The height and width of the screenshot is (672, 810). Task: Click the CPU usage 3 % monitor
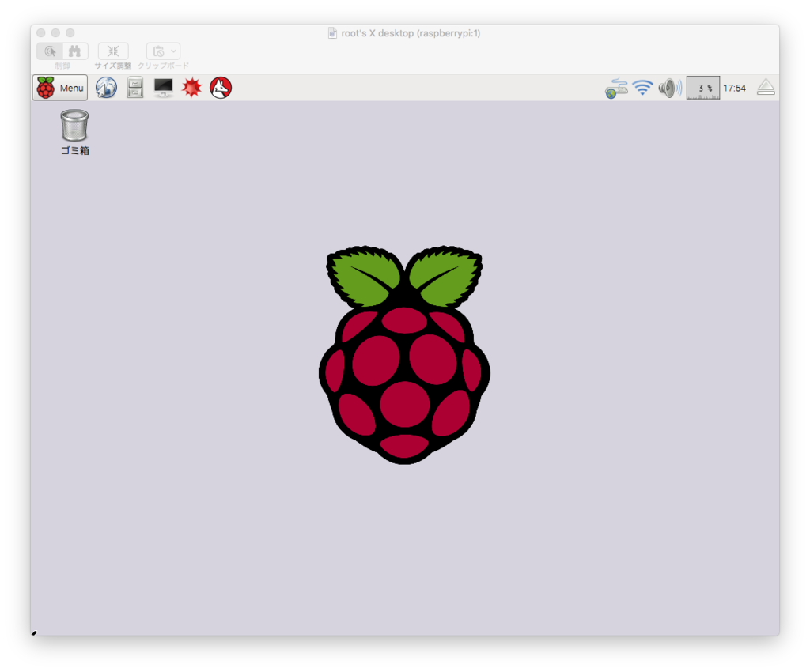tap(703, 88)
